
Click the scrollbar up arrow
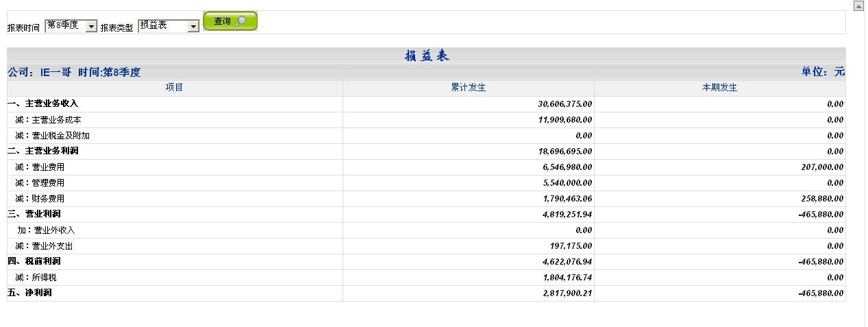tap(858, 5)
